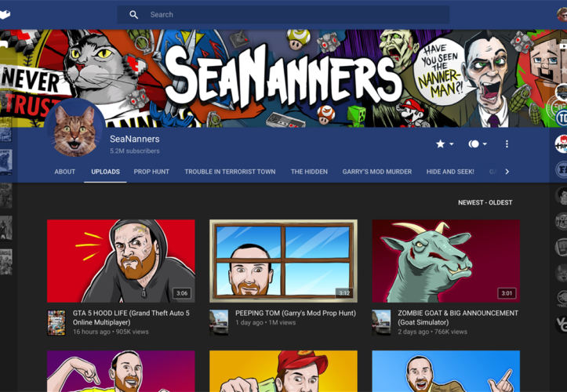Switch to THE HIDDEN tab
The height and width of the screenshot is (392, 567).
click(x=309, y=172)
